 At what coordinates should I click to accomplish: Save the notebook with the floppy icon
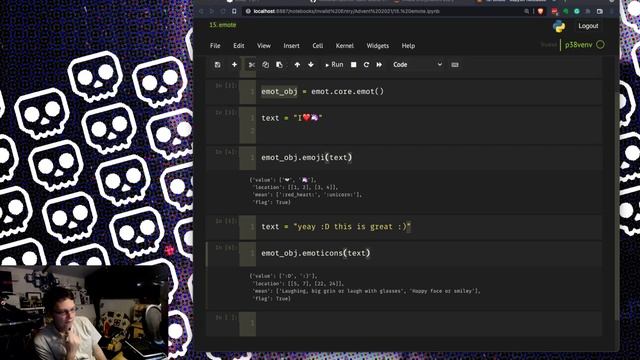pos(218,64)
